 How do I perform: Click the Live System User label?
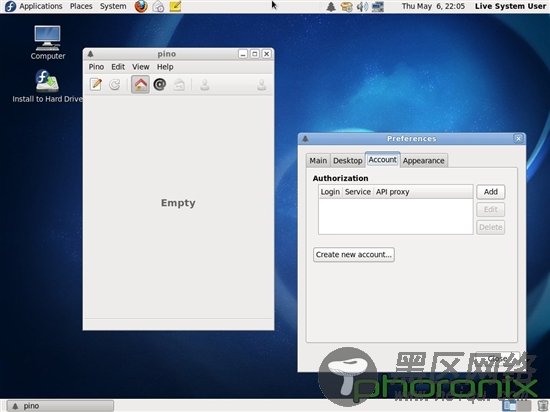(510, 6)
